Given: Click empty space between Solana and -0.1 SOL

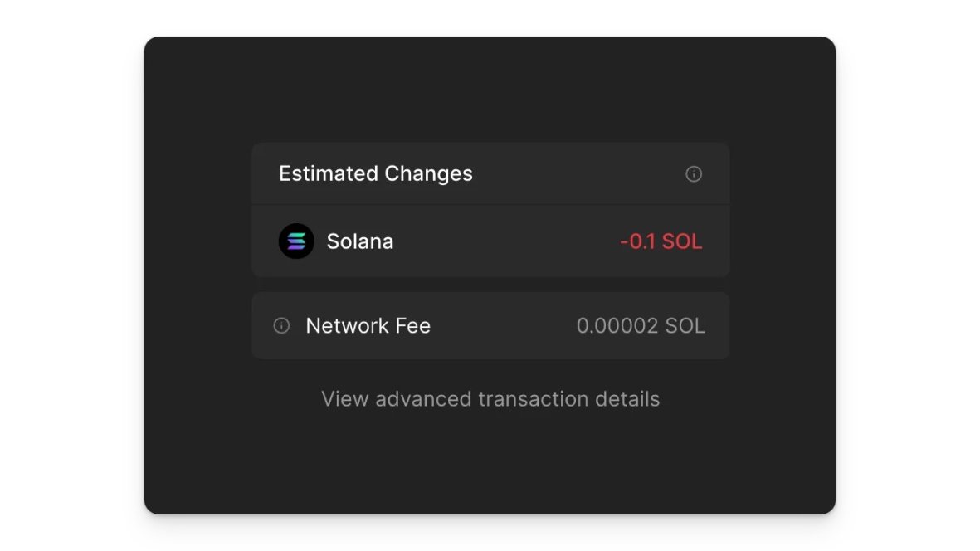Looking at the screenshot, I should [506, 242].
